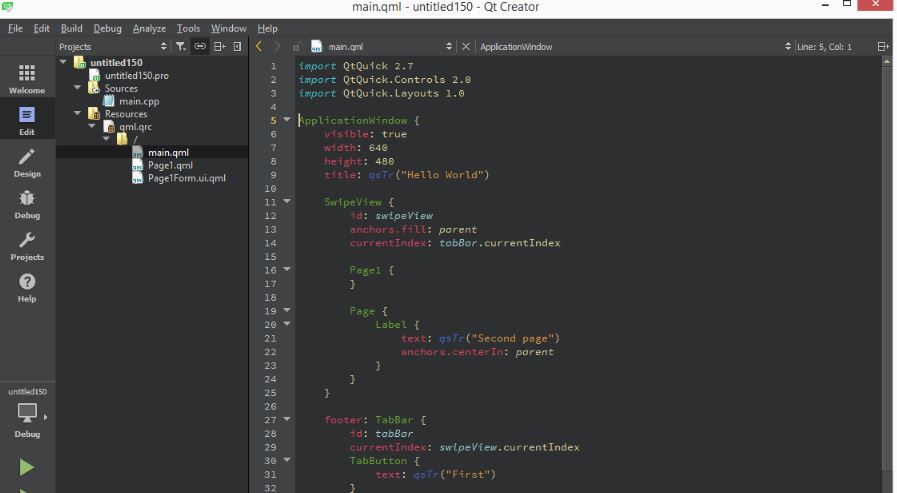Fold the ApplicationWindow block at line 5
The width and height of the screenshot is (897, 493).
pos(287,120)
